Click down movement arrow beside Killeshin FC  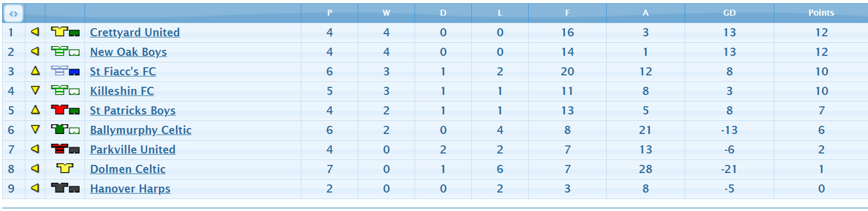[x=35, y=90]
